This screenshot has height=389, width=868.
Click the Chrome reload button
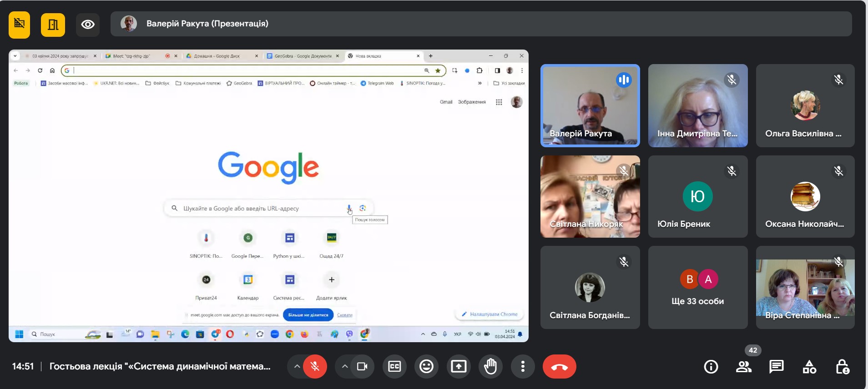pyautogui.click(x=40, y=70)
